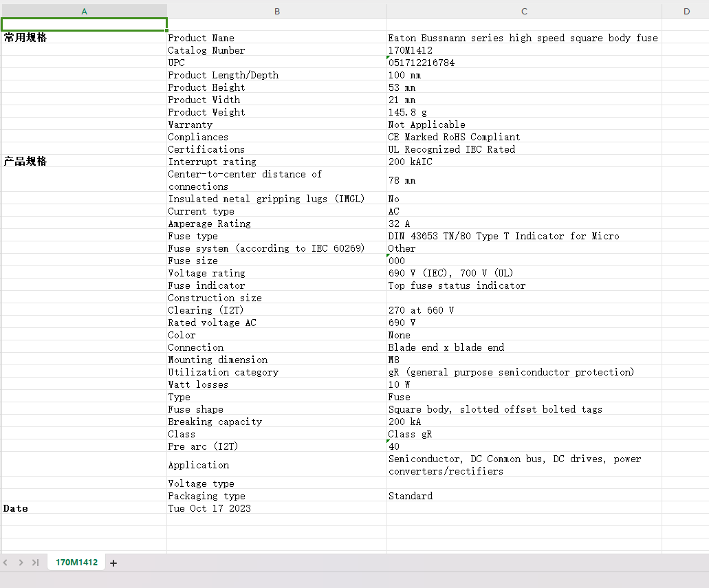The height and width of the screenshot is (588, 709).
Task: Jump to last sheet arrow
Action: point(35,563)
